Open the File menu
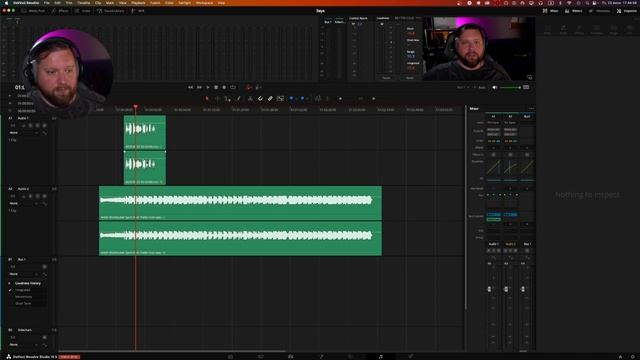Image resolution: width=640 pixels, height=360 pixels. tap(47, 2)
